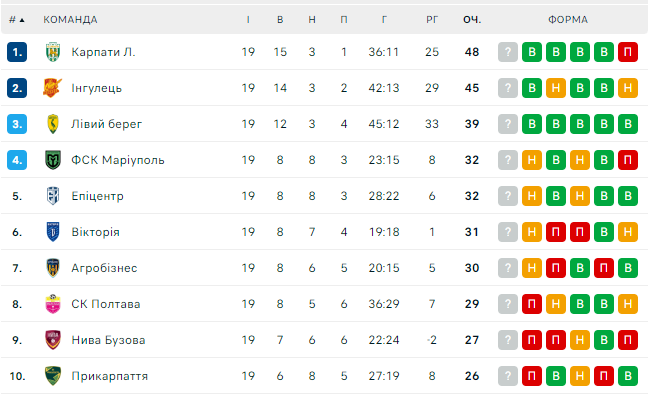The image size is (650, 401).
Task: Click the Вікторія club logo
Action: tap(53, 232)
